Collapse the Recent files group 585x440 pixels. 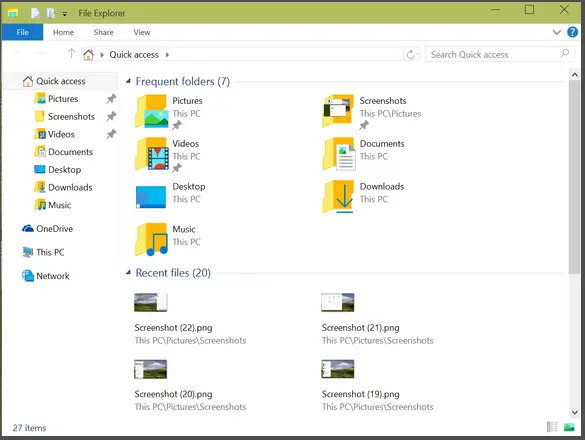click(x=128, y=272)
